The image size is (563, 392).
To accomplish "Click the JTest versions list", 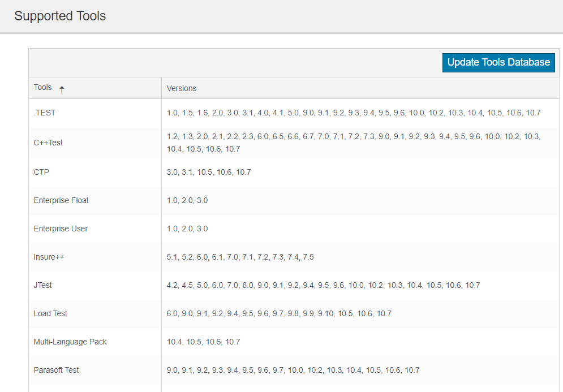I will pos(323,286).
